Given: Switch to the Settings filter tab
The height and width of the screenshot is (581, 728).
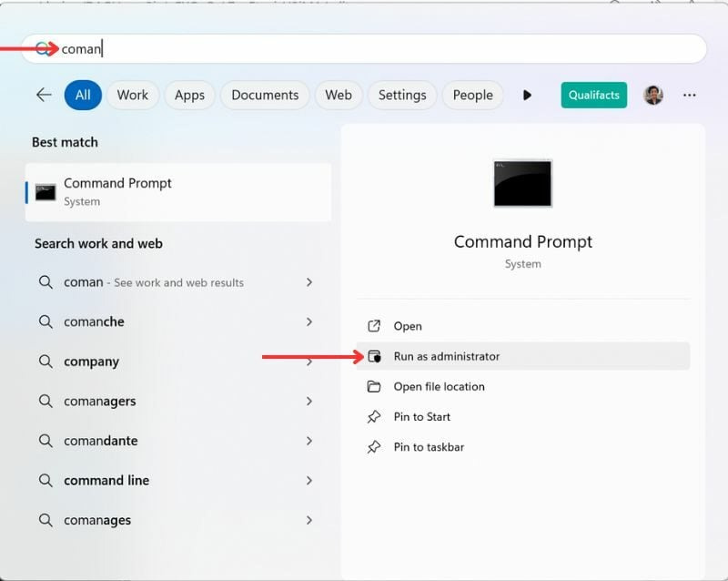Looking at the screenshot, I should point(402,95).
